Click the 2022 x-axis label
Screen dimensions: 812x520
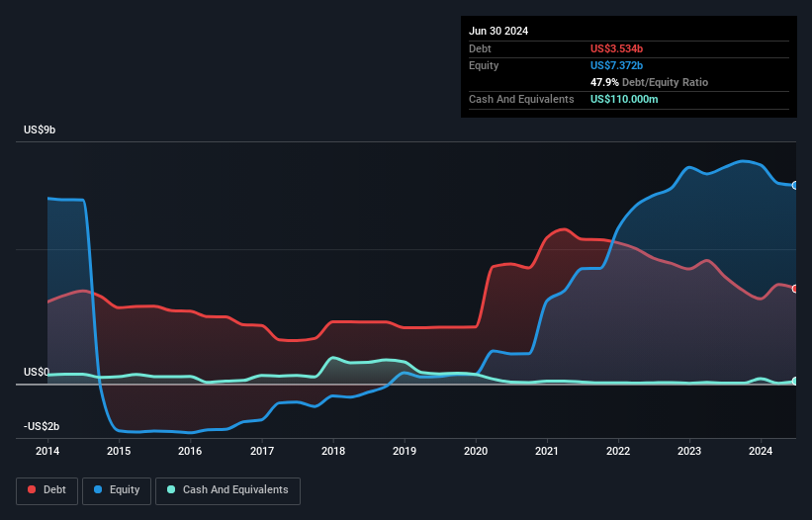click(x=618, y=451)
